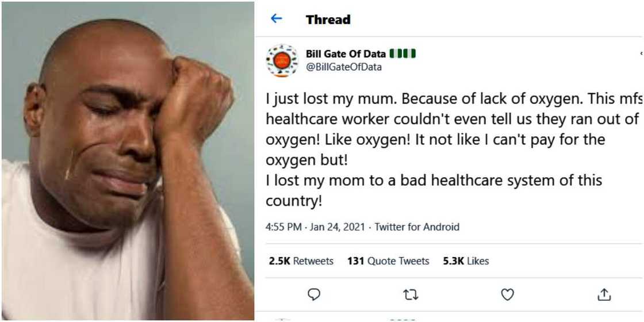Open the tweet's more options at the right edge

(x=641, y=54)
